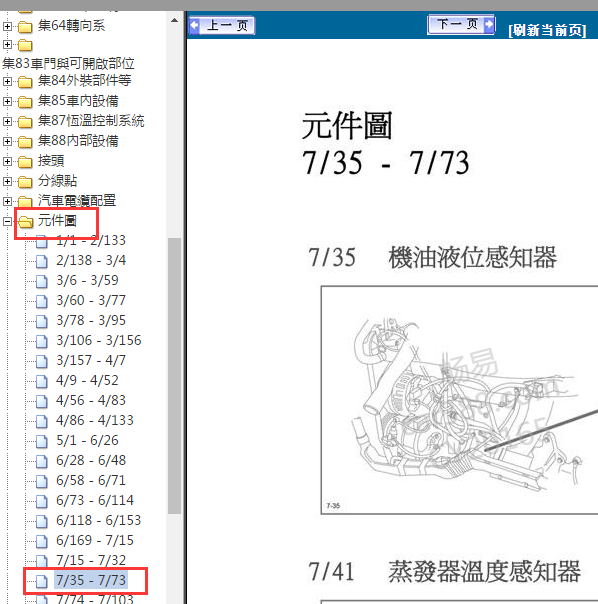Click page icon beside 3/60 - 3/77
598x604 pixels.
point(42,302)
